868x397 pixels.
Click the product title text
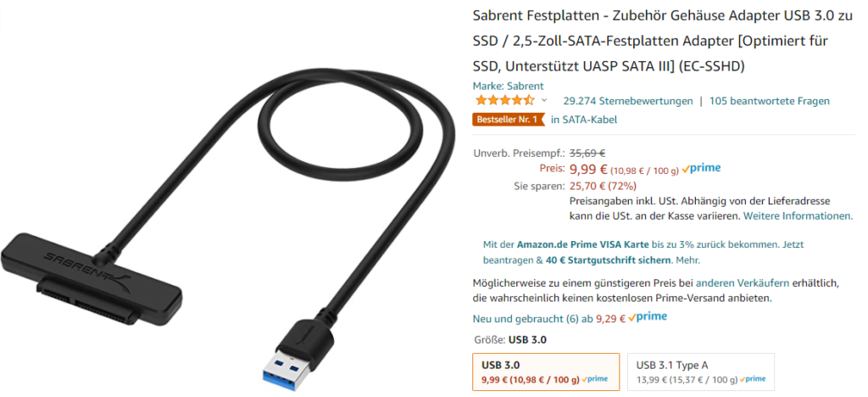tap(663, 41)
